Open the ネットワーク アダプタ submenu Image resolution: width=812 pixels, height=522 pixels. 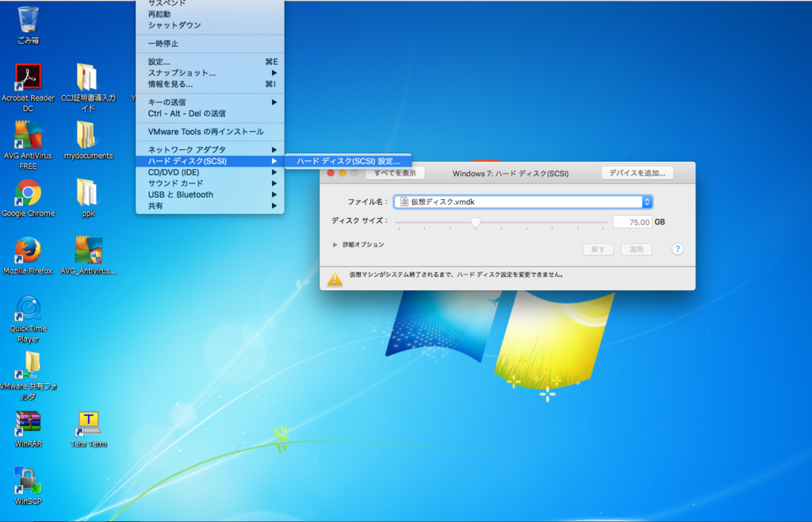point(209,150)
